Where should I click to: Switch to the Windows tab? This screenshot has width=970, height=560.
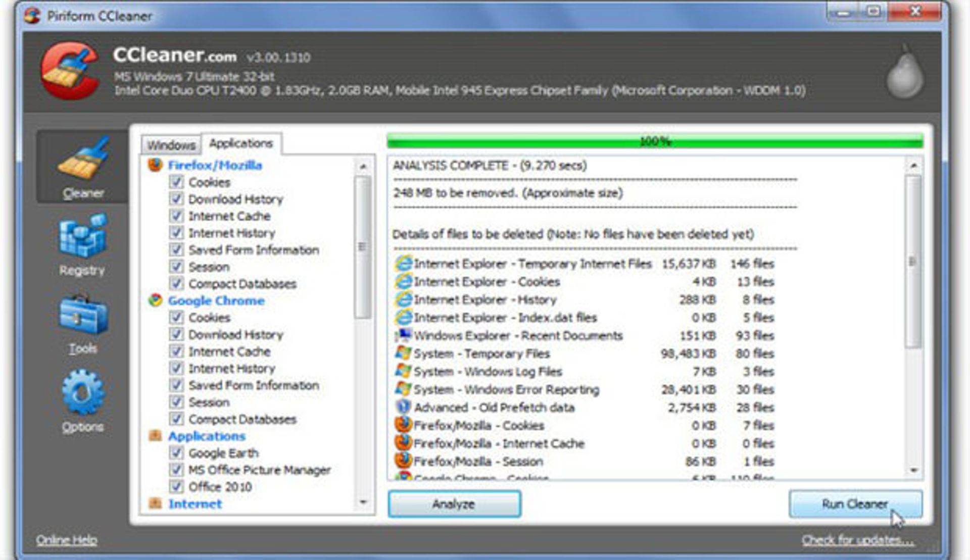(x=171, y=145)
